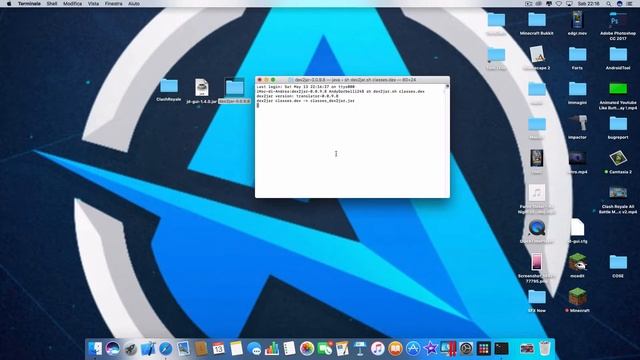Open the Finestra menu
640x360 pixels.
click(x=113, y=3)
